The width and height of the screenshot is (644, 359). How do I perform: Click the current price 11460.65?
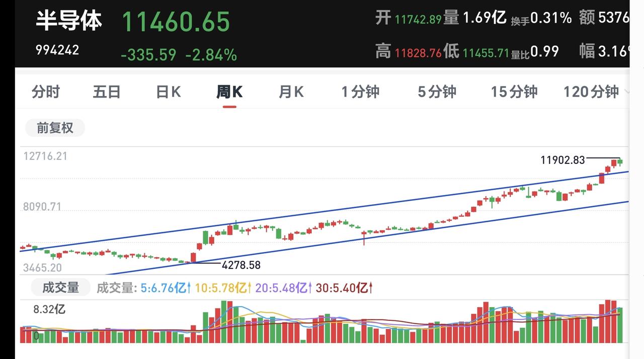(176, 22)
